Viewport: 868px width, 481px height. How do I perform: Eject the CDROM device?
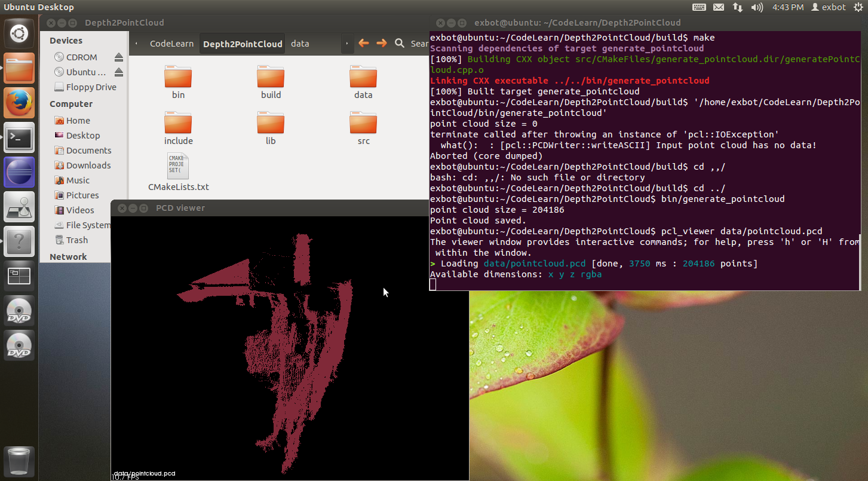pos(118,57)
